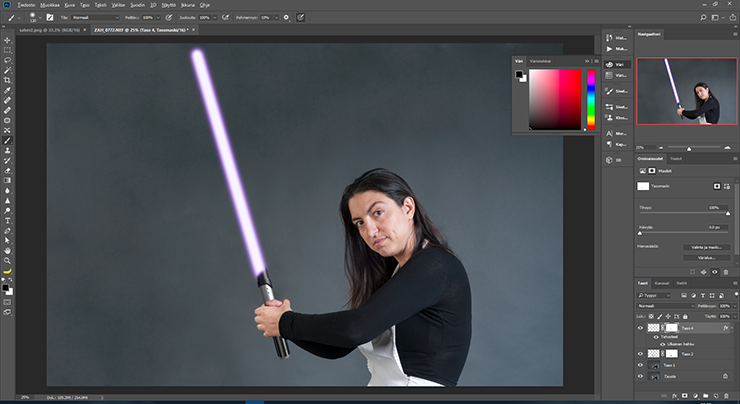Open the Suodin menu

pyautogui.click(x=137, y=5)
